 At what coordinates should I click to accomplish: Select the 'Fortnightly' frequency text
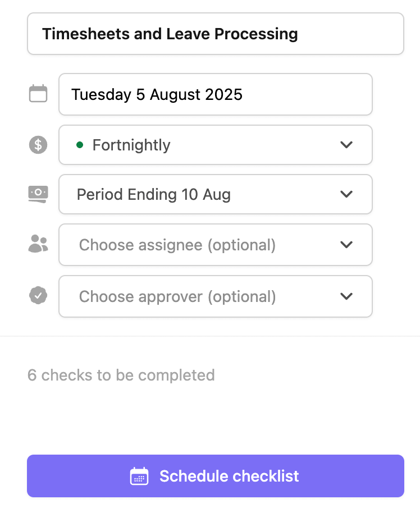coord(131,145)
